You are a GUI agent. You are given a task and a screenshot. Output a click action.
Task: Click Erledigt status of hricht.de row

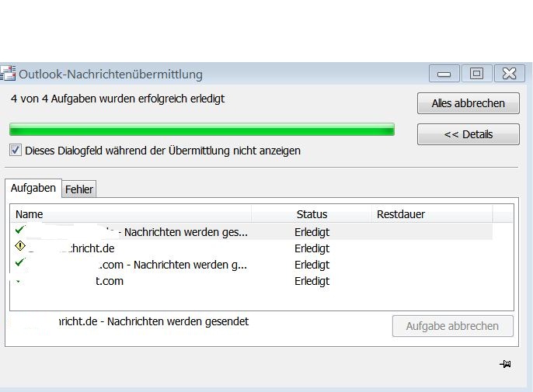312,248
